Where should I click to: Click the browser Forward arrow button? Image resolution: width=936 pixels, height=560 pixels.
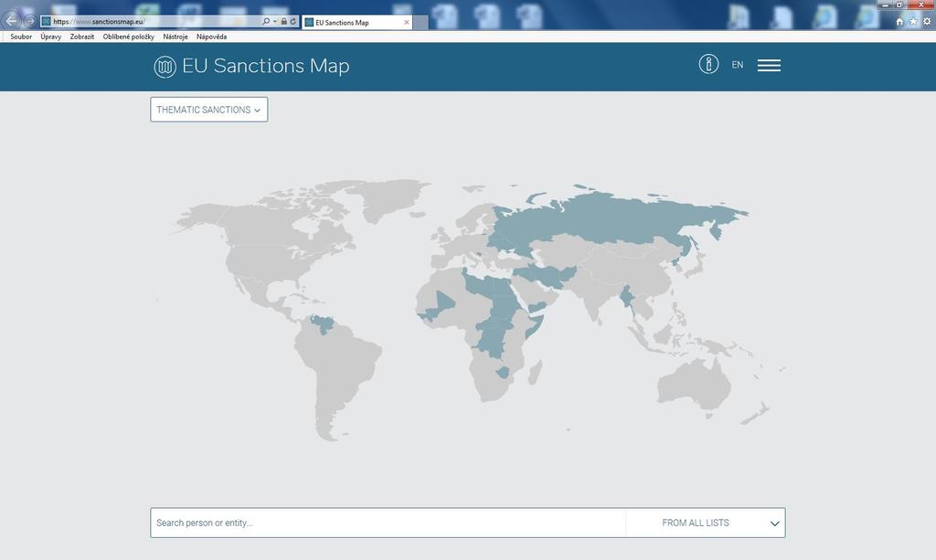(29, 22)
